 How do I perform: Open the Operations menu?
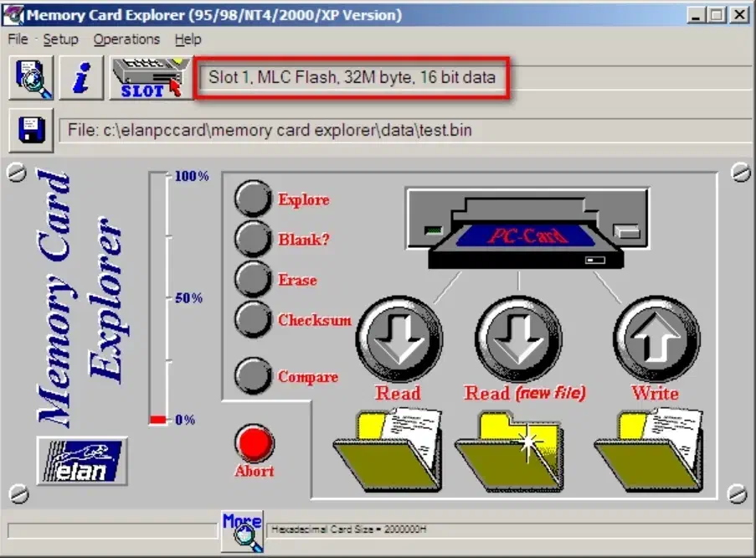(126, 39)
